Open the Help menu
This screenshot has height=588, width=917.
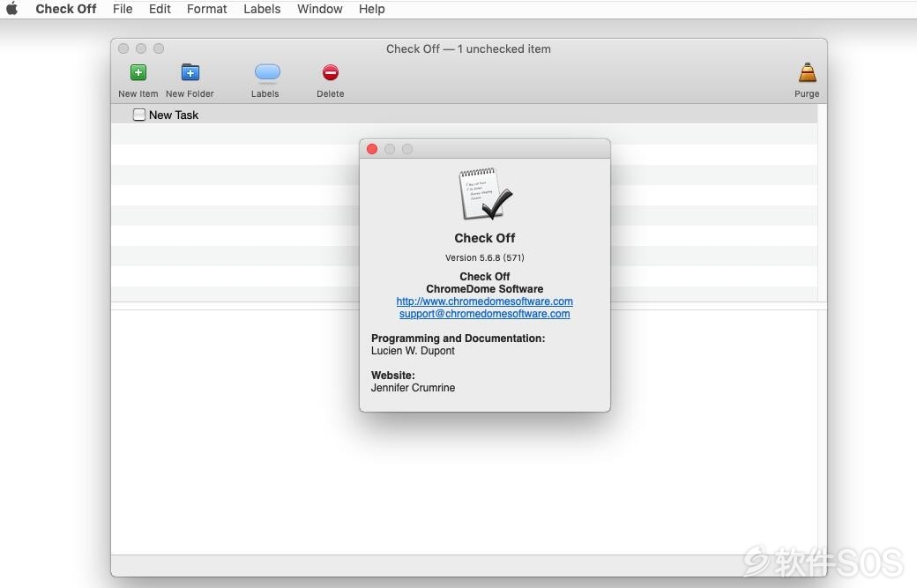point(372,9)
